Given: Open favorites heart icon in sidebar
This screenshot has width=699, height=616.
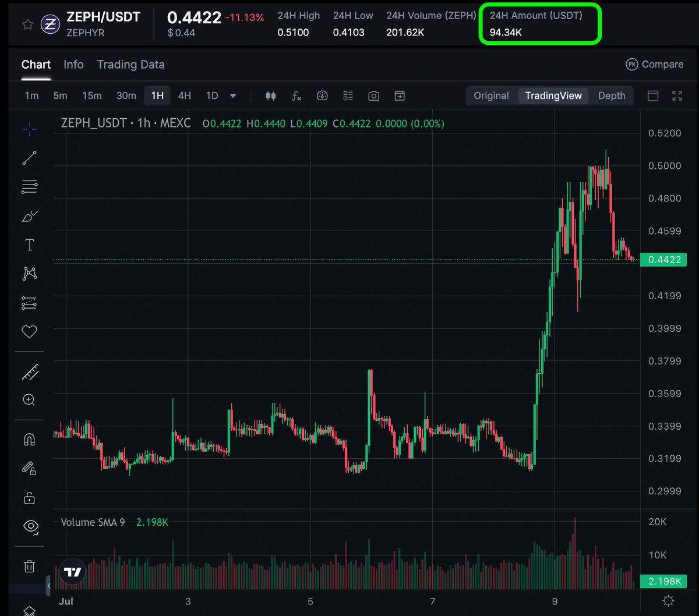Looking at the screenshot, I should (30, 332).
